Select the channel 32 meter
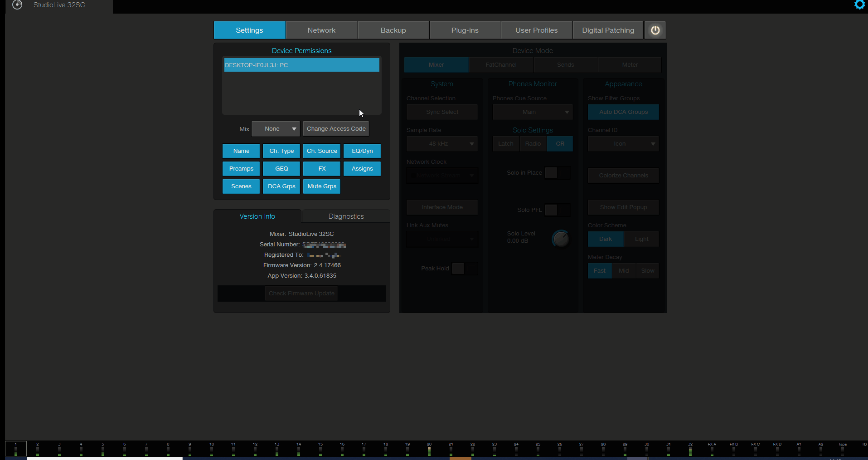This screenshot has width=868, height=460. [x=690, y=449]
